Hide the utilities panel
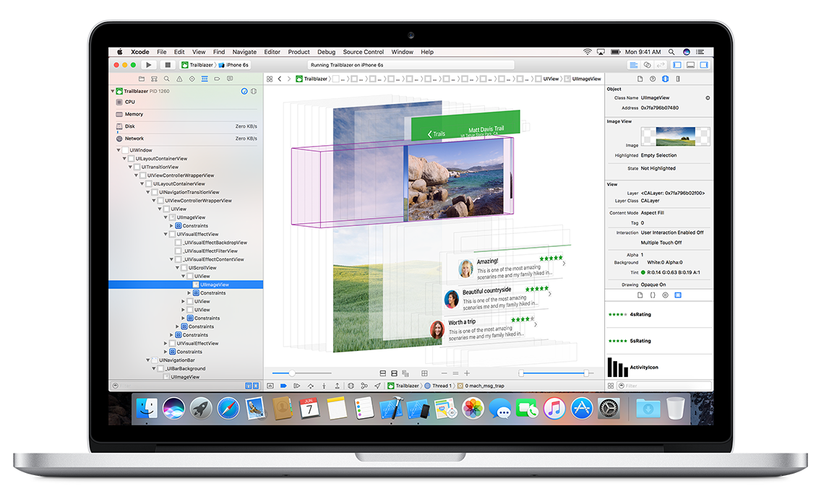Viewport: 829px width, 504px height. tap(704, 65)
